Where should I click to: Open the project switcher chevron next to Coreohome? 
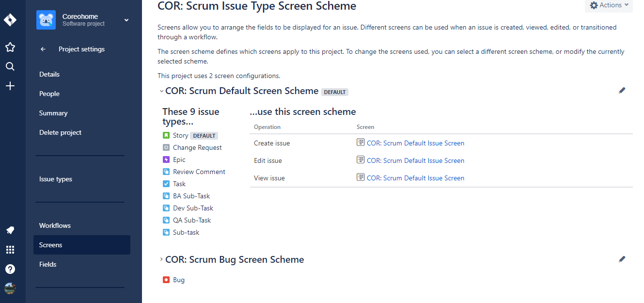126,20
